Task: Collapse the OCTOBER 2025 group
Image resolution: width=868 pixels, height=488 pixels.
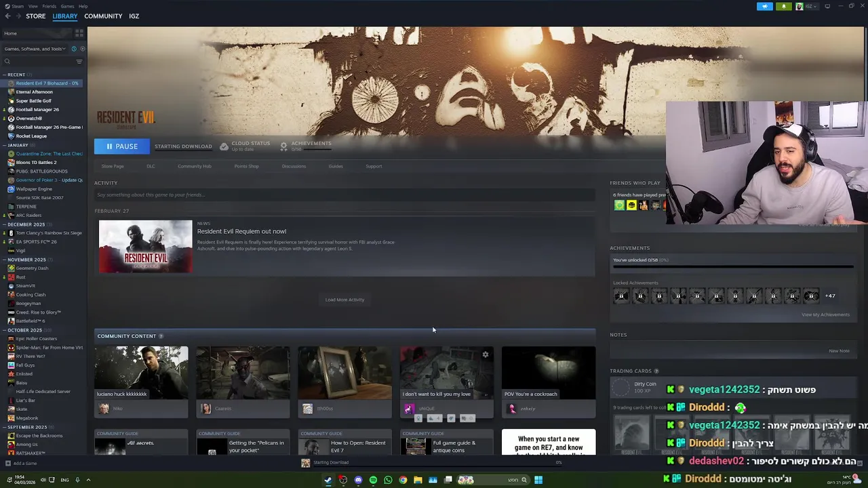Action: pyautogui.click(x=4, y=330)
